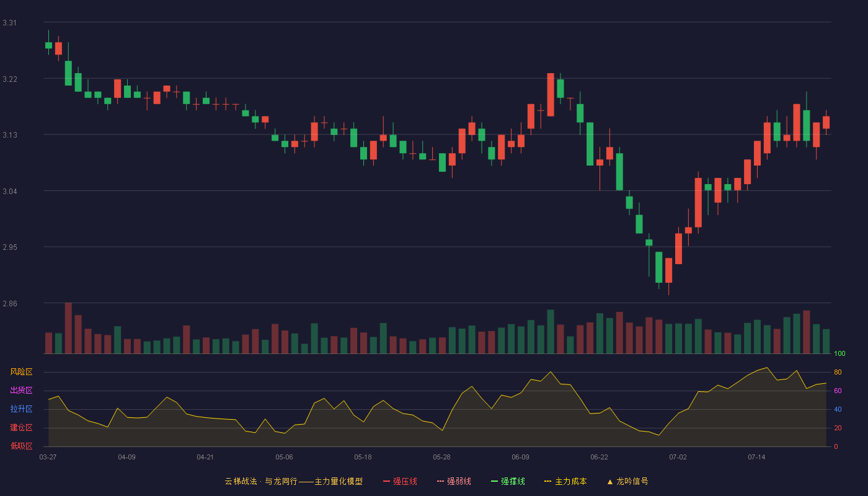Click the 龙吟信号 triangle legend icon
868x496 pixels.
pos(610,482)
